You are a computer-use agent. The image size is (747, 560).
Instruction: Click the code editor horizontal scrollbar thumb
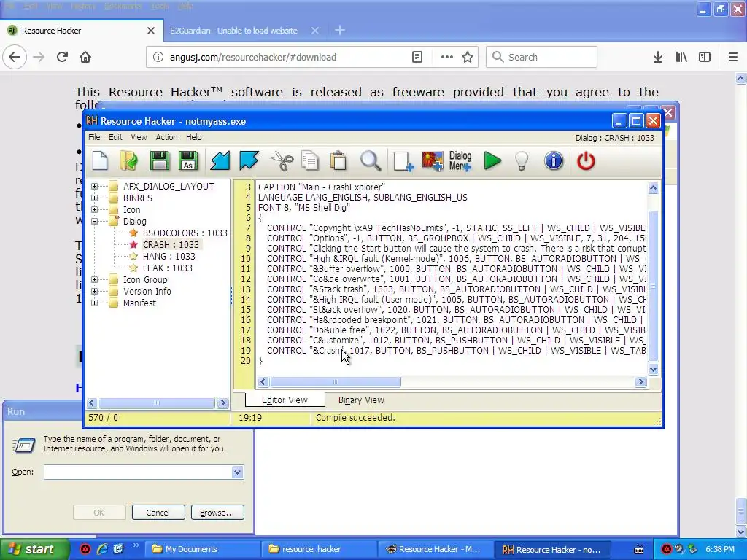[x=336, y=382]
